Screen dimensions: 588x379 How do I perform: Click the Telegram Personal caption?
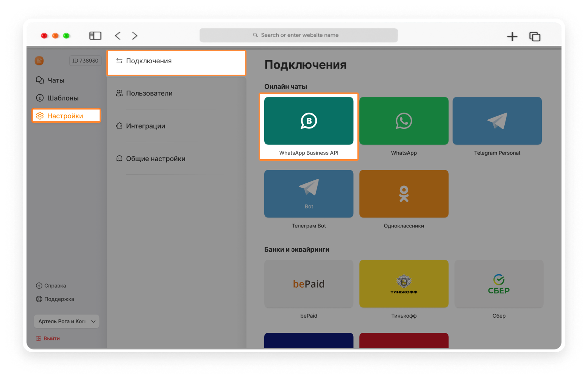(x=497, y=153)
